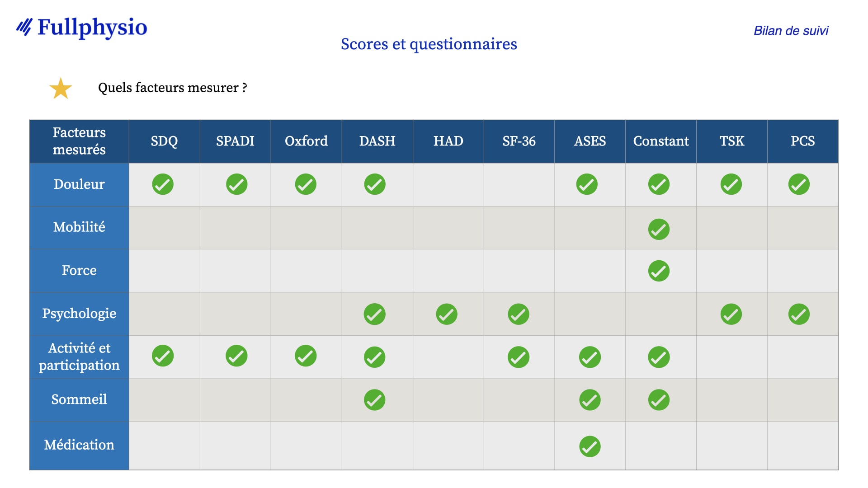Select the Constant column header
The height and width of the screenshot is (488, 868).
click(661, 141)
